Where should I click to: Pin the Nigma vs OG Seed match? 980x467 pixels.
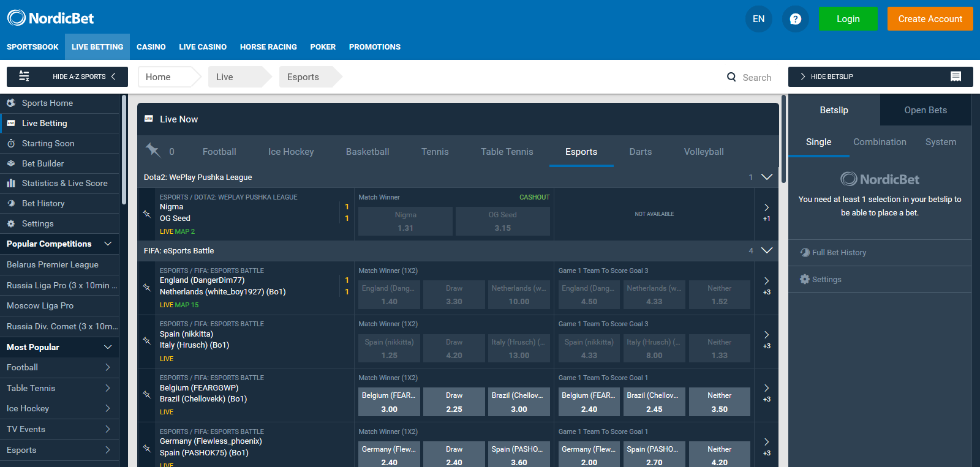pyautogui.click(x=147, y=214)
